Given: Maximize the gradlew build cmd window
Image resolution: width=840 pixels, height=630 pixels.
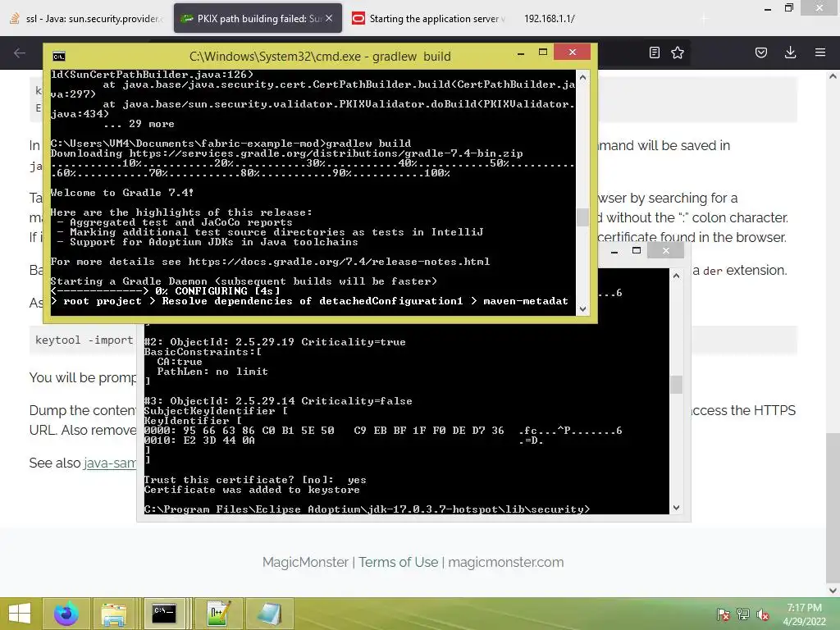Looking at the screenshot, I should click(543, 52).
